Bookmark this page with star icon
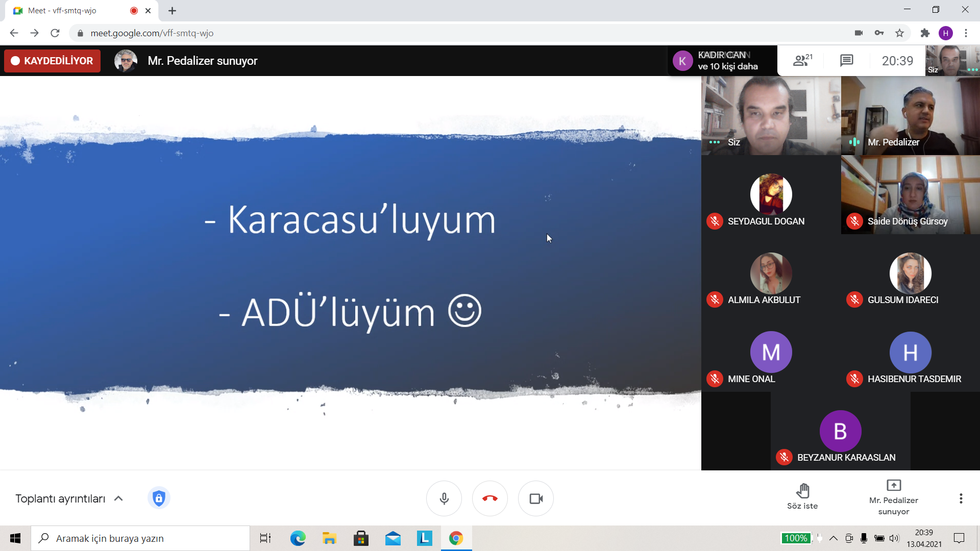This screenshot has width=980, height=551. coord(899,33)
